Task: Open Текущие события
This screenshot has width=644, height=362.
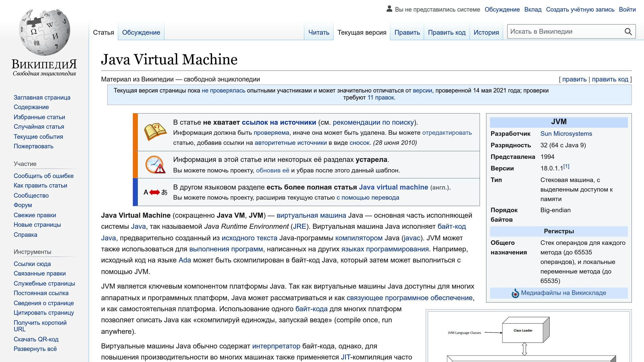Action: coord(38,137)
